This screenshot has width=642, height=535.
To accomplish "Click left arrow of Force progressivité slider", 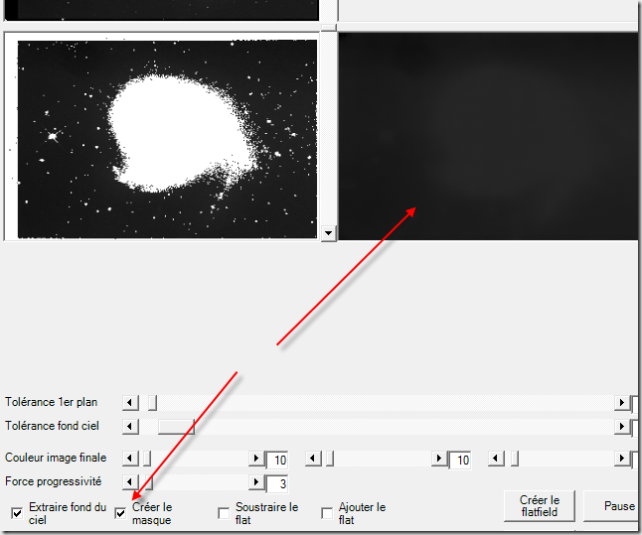I will [x=130, y=483].
